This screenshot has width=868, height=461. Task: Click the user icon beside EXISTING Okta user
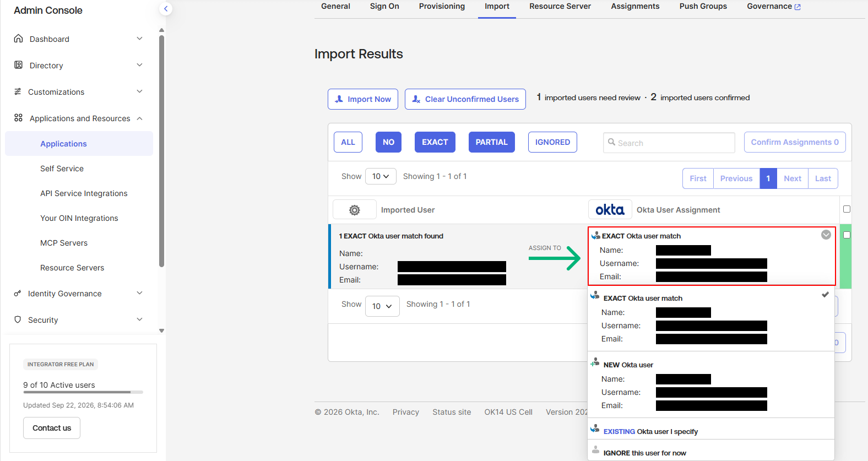pyautogui.click(x=595, y=429)
